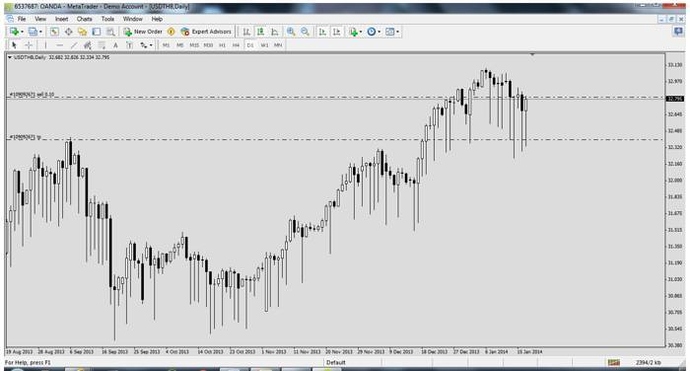The image size is (690, 371).
Task: Switch timeframe to MN monthly
Action: [x=278, y=45]
